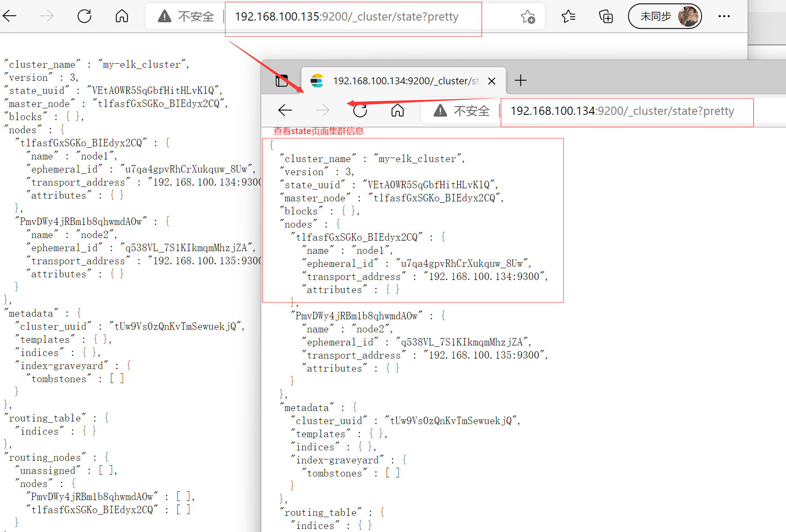Close the 192.168.100.134 tab
786x532 pixels.
(492, 80)
